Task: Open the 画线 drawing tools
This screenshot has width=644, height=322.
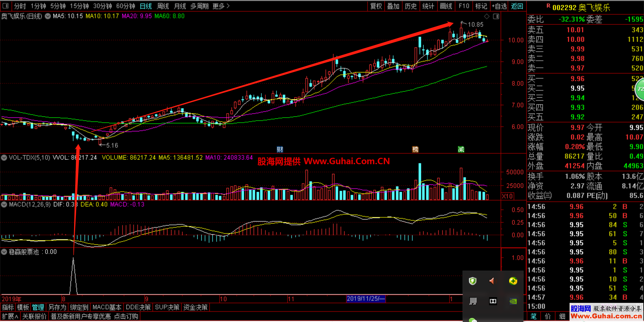Action: pos(446,6)
